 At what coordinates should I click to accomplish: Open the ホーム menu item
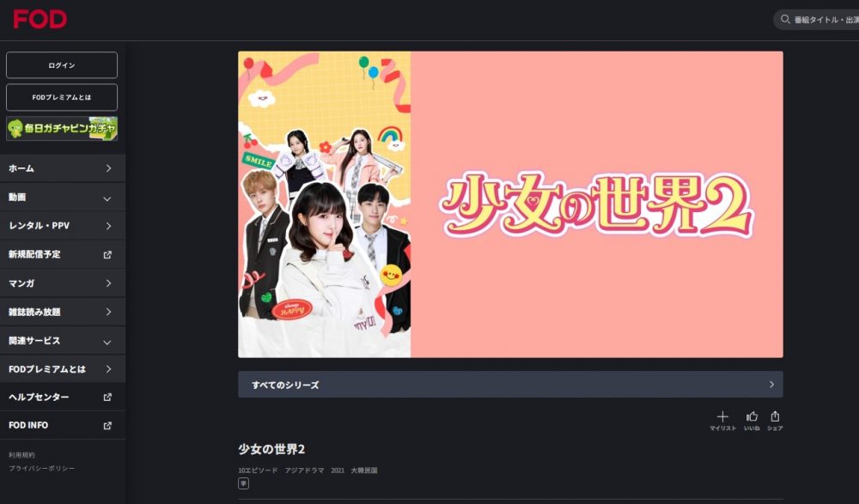[63, 168]
